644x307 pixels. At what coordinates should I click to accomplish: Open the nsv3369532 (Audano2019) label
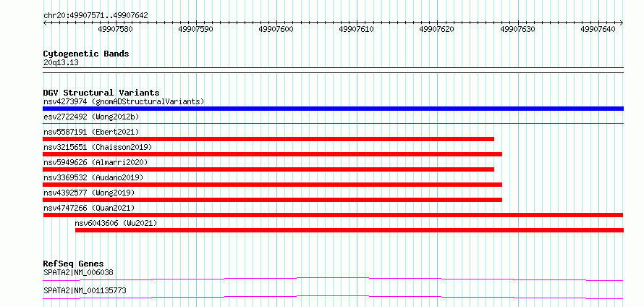tap(93, 177)
